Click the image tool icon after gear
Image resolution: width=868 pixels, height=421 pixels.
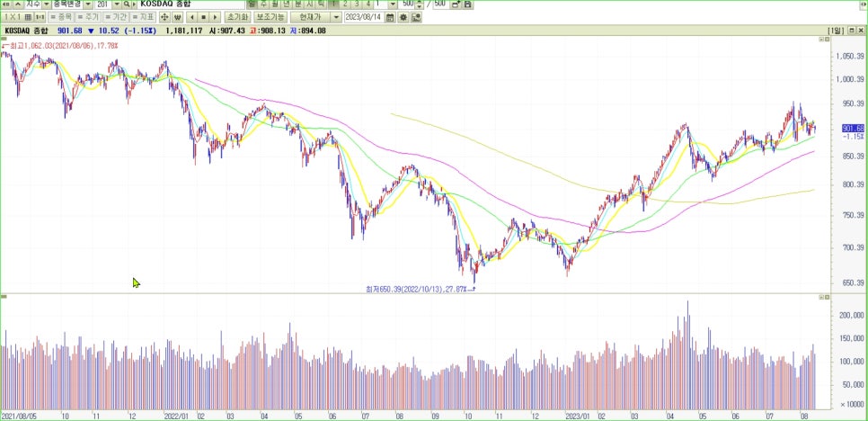(416, 17)
